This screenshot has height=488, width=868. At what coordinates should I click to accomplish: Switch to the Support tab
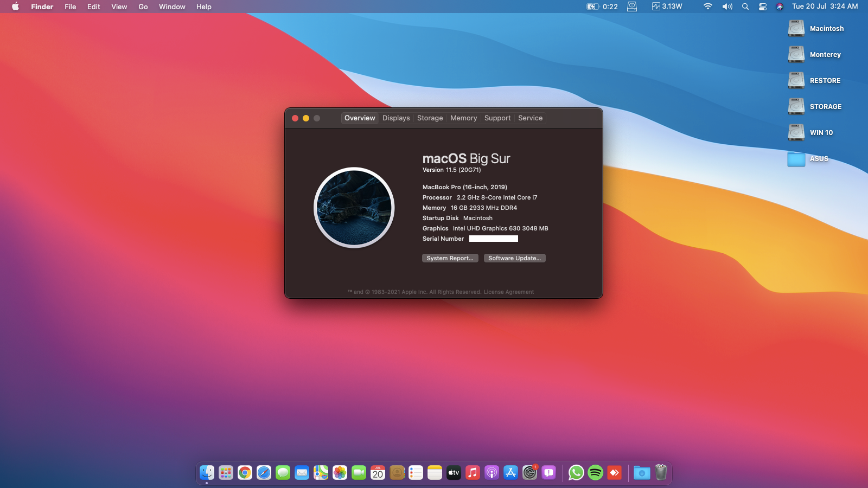[497, 118]
